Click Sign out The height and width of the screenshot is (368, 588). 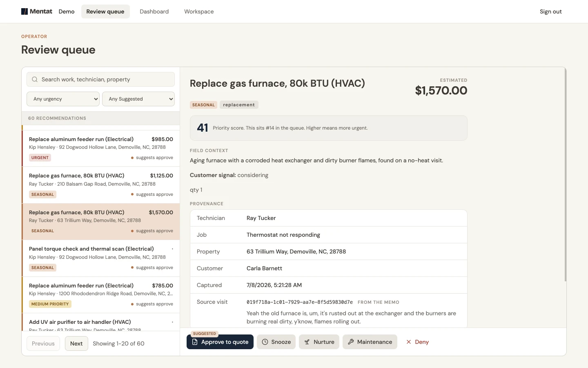coord(551,11)
